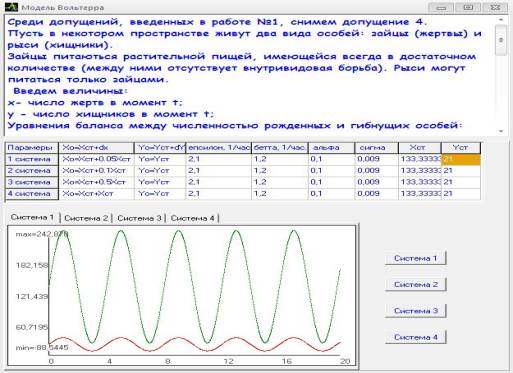Viewport: 513px width, 373px height.
Task: Click inside the blue description text area
Action: pos(250,75)
